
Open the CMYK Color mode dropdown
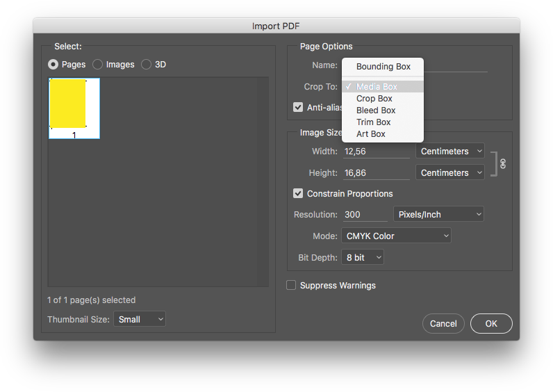pyautogui.click(x=396, y=236)
